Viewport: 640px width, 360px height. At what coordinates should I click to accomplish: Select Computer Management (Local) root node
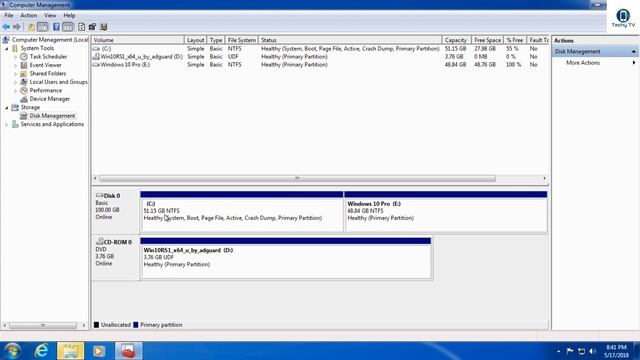50,40
